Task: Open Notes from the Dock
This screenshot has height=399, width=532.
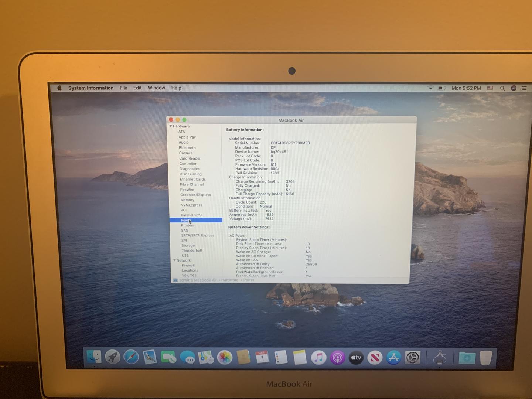Action: pyautogui.click(x=300, y=357)
